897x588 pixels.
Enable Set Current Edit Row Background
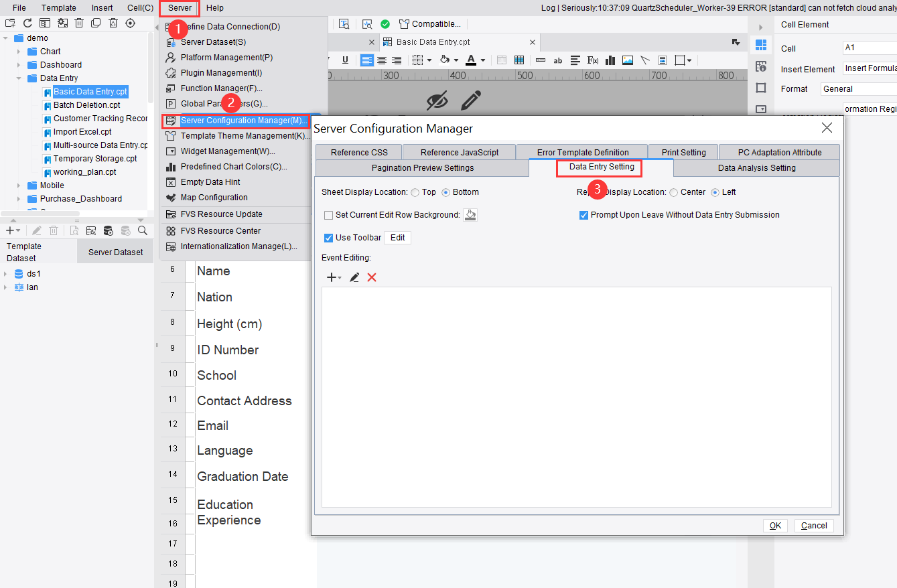(328, 214)
